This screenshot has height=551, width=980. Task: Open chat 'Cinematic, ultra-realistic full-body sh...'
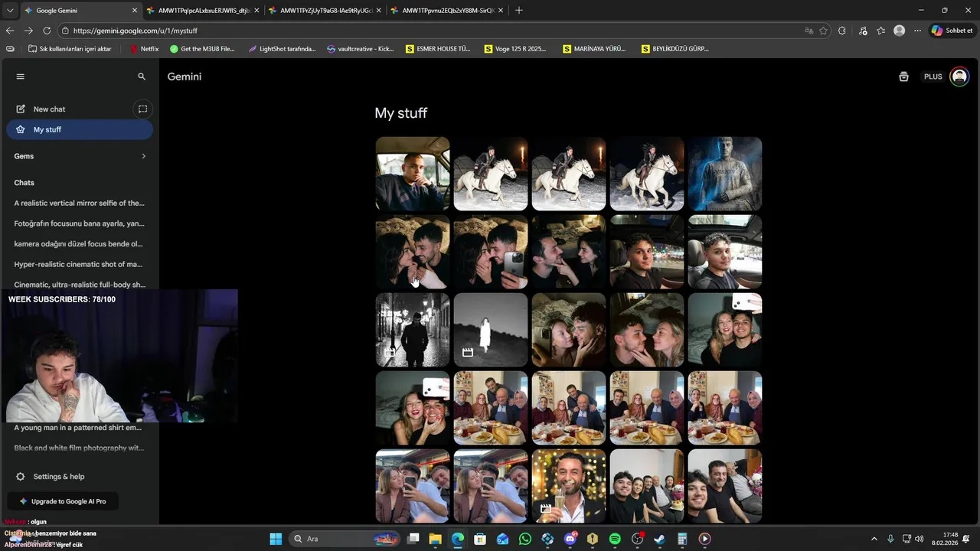coord(79,284)
